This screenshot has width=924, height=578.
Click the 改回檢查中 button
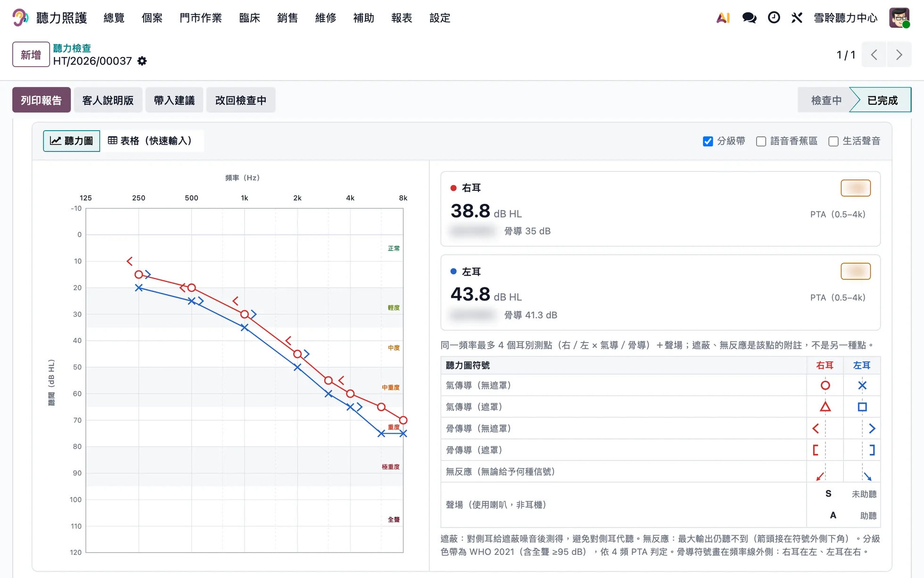pyautogui.click(x=241, y=100)
